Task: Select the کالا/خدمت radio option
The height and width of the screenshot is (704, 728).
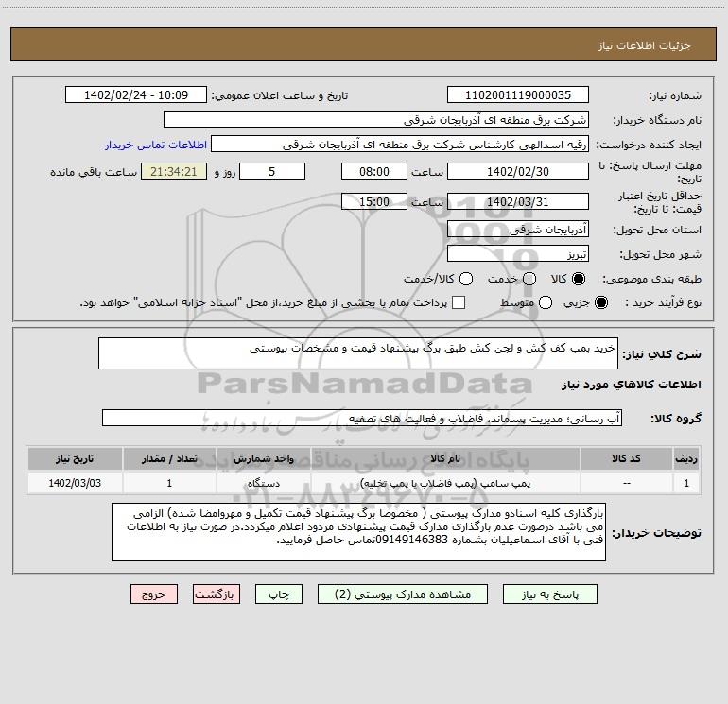Action: pos(466,279)
